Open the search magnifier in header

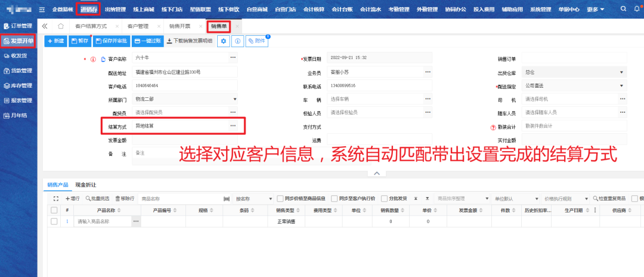click(x=623, y=9)
